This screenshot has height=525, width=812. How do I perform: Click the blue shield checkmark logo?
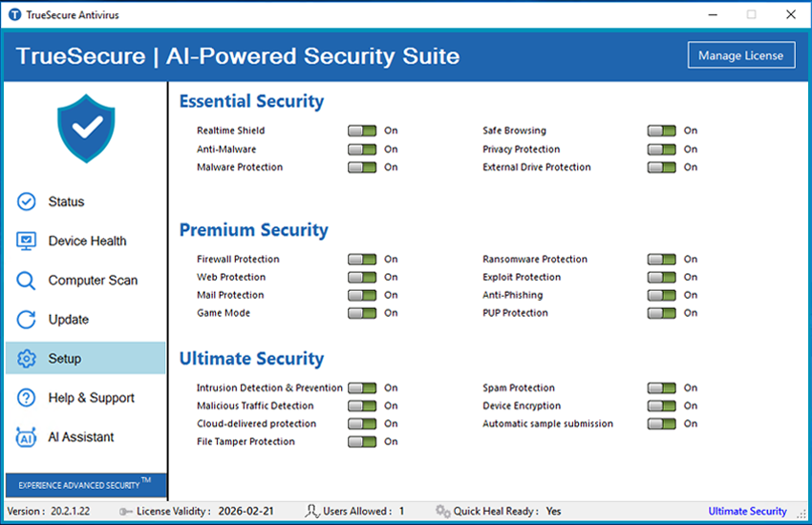pyautogui.click(x=86, y=130)
